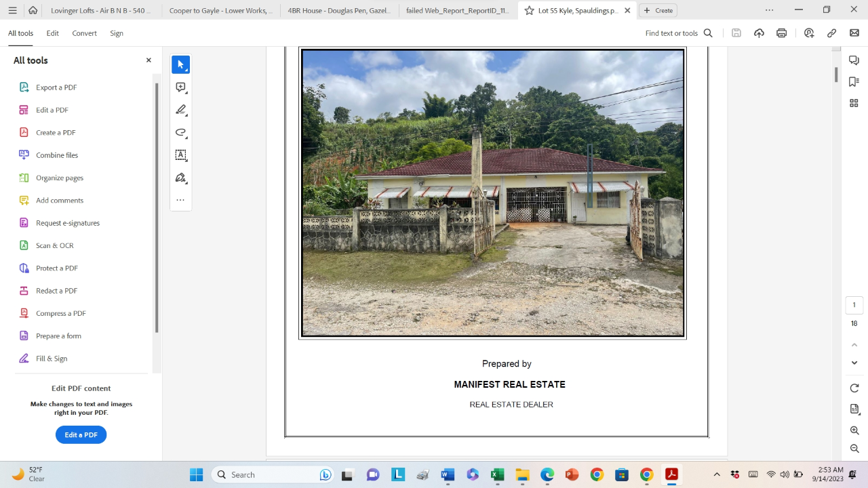
Task: Open the bookmarks panel
Action: 854,82
